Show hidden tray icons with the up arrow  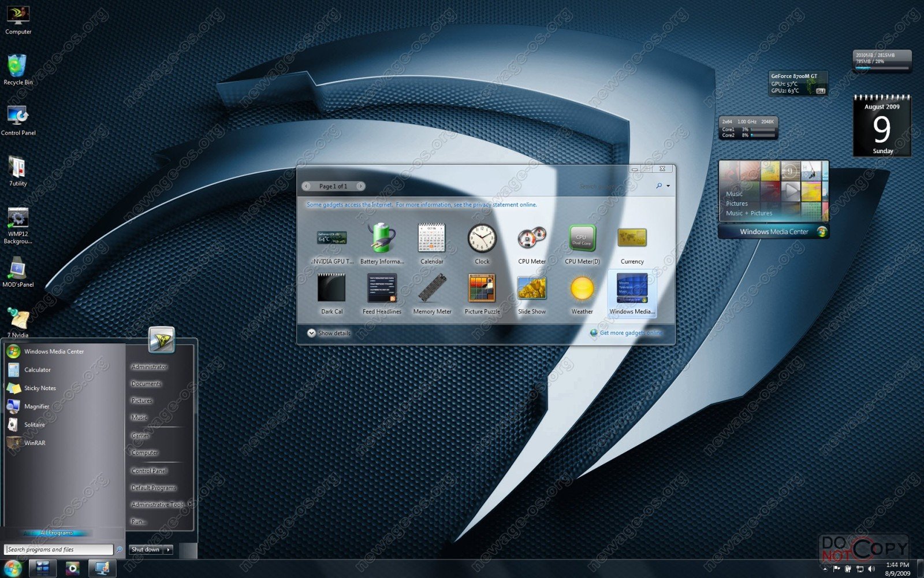(825, 569)
